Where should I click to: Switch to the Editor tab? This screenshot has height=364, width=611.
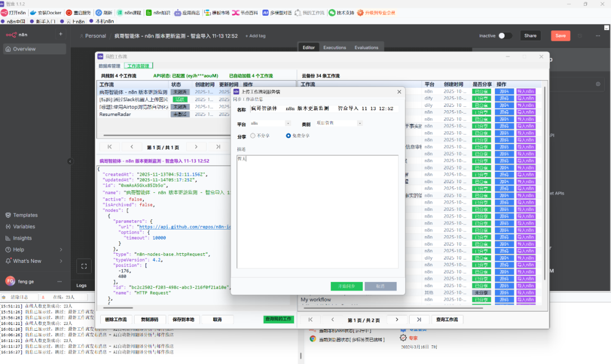pyautogui.click(x=309, y=47)
